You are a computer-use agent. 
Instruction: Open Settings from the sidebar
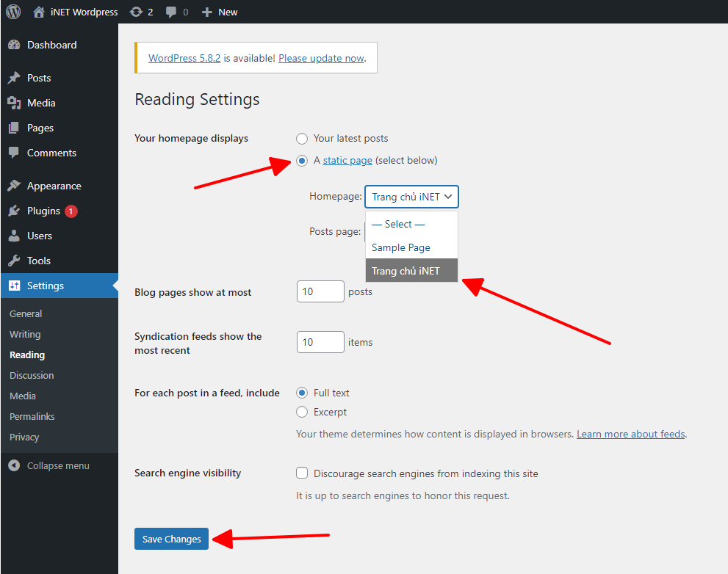tap(46, 286)
